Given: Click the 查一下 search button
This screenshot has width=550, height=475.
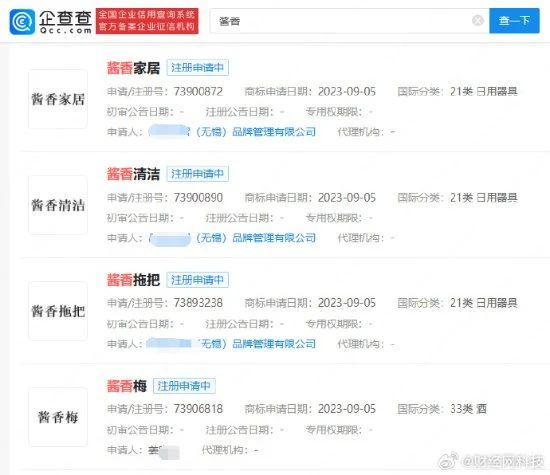Looking at the screenshot, I should coord(514,21).
